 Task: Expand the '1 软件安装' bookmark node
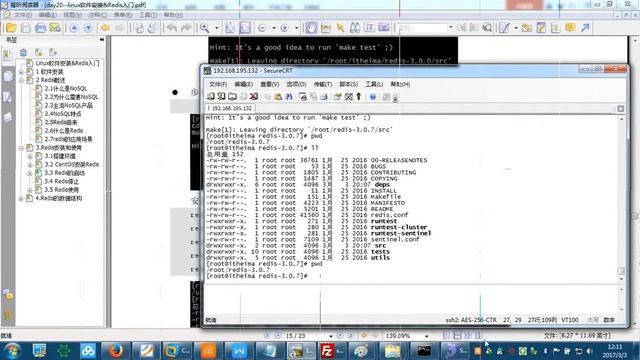coord(21,72)
